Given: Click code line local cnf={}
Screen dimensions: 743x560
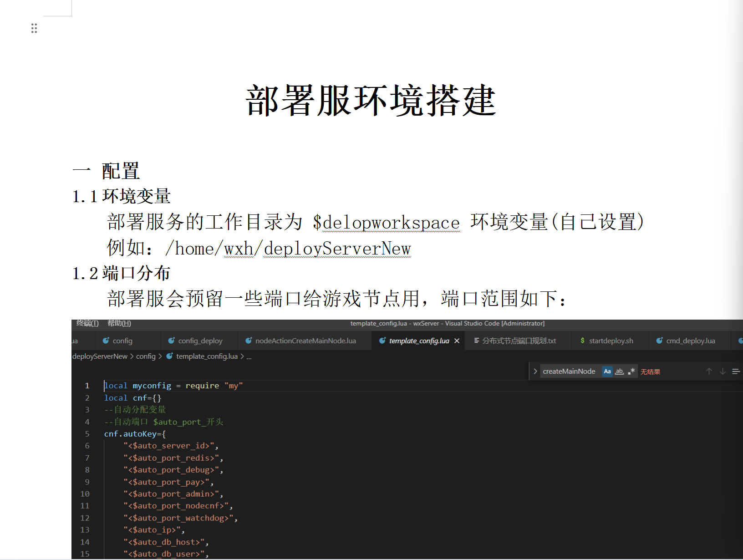Looking at the screenshot, I should (x=132, y=398).
